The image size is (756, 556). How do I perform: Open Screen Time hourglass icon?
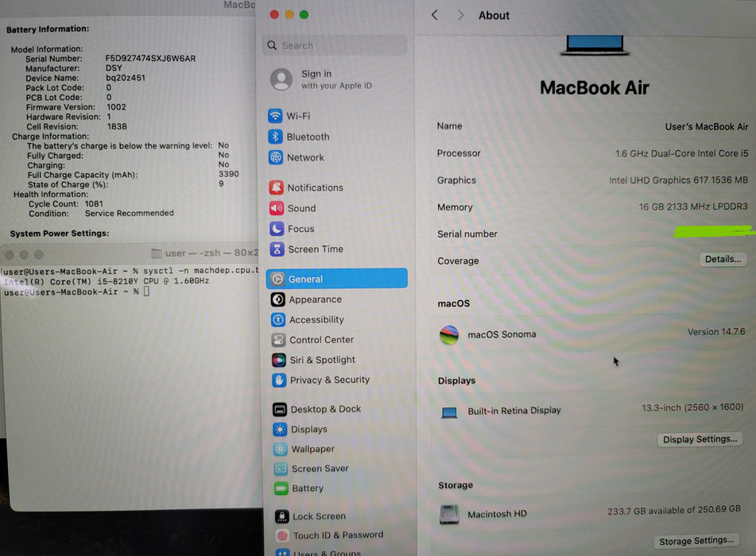pos(277,249)
